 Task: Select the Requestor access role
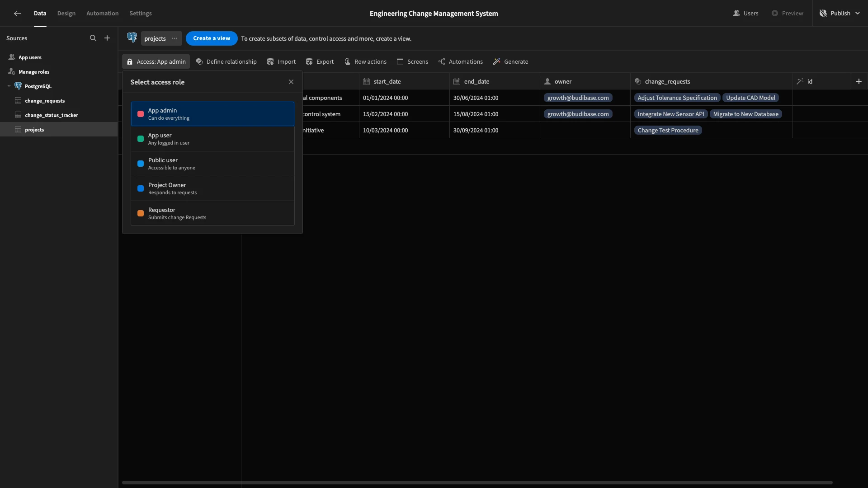tap(212, 213)
